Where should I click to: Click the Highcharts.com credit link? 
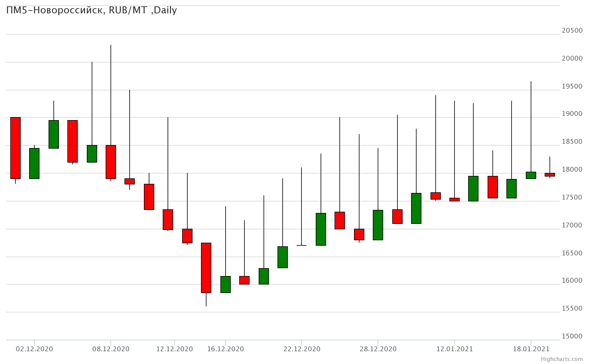pos(562,359)
